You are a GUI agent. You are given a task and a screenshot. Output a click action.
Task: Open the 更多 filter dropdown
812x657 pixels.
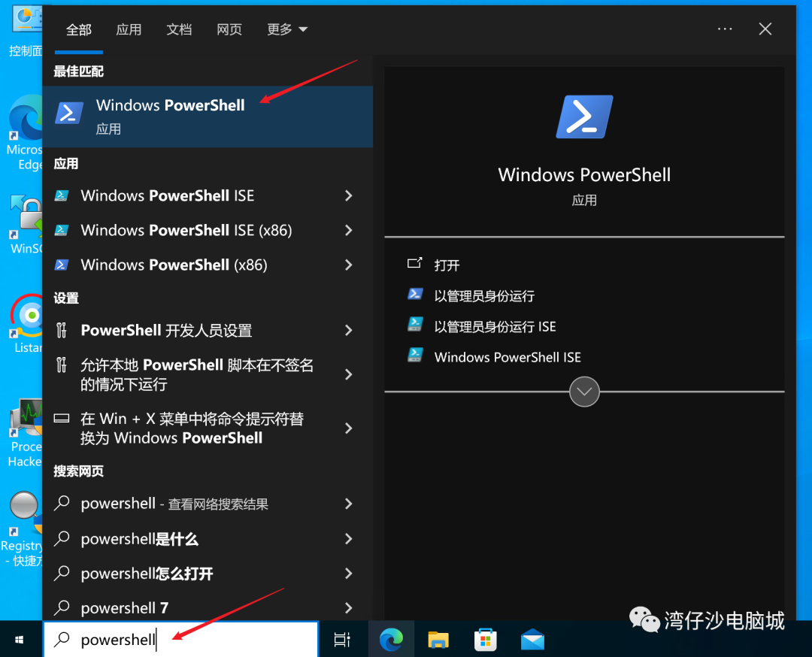pyautogui.click(x=287, y=29)
